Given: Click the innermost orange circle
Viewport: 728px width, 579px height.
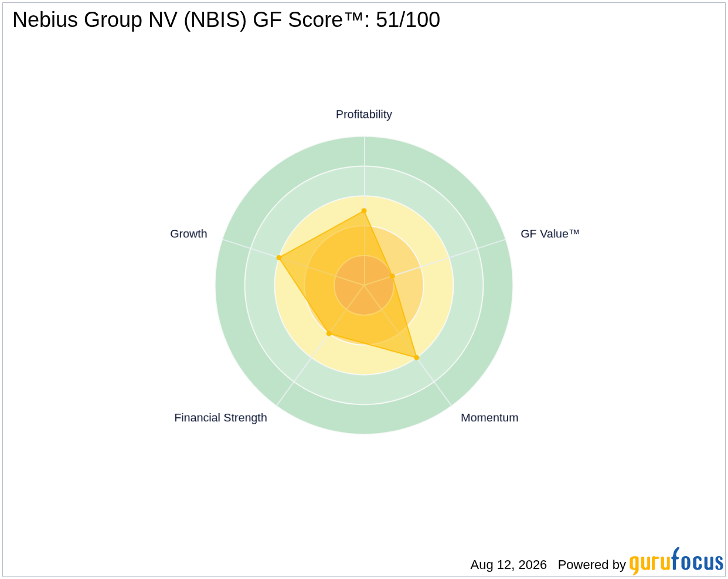Looking at the screenshot, I should [364, 285].
